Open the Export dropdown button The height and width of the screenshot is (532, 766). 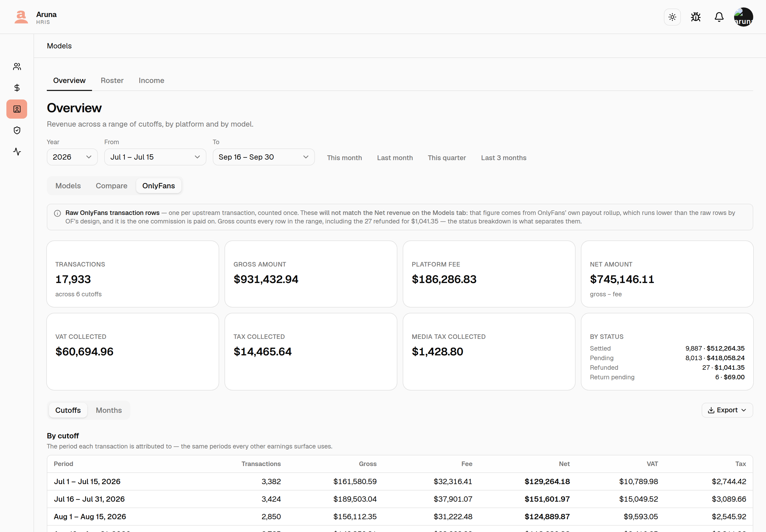(727, 410)
